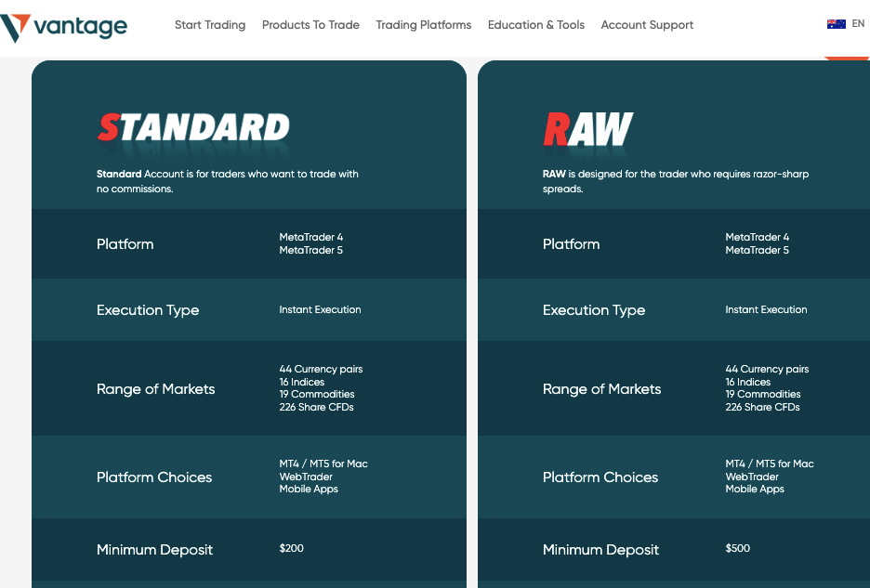The height and width of the screenshot is (588, 870).
Task: Open the Education & Tools menu
Action: pyautogui.click(x=536, y=25)
